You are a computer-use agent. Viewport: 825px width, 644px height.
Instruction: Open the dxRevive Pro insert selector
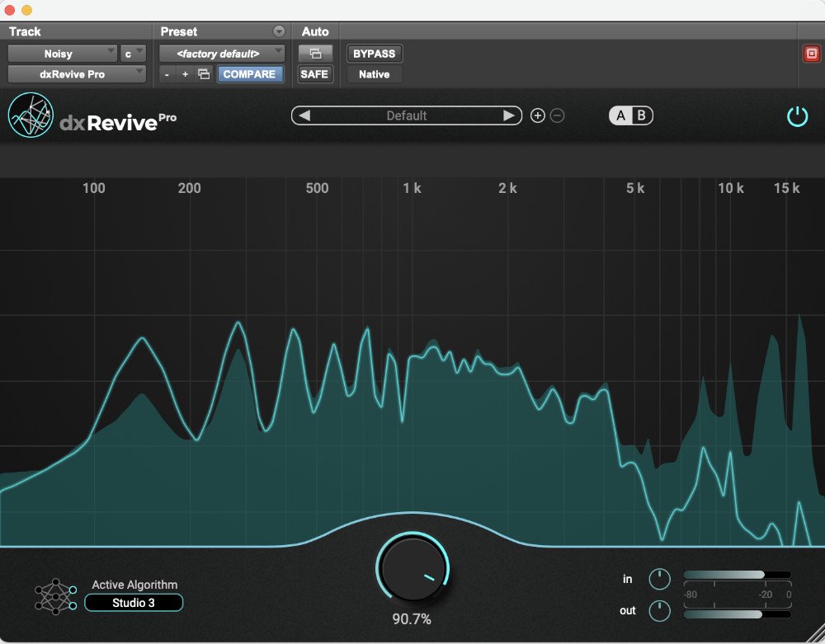pos(77,73)
